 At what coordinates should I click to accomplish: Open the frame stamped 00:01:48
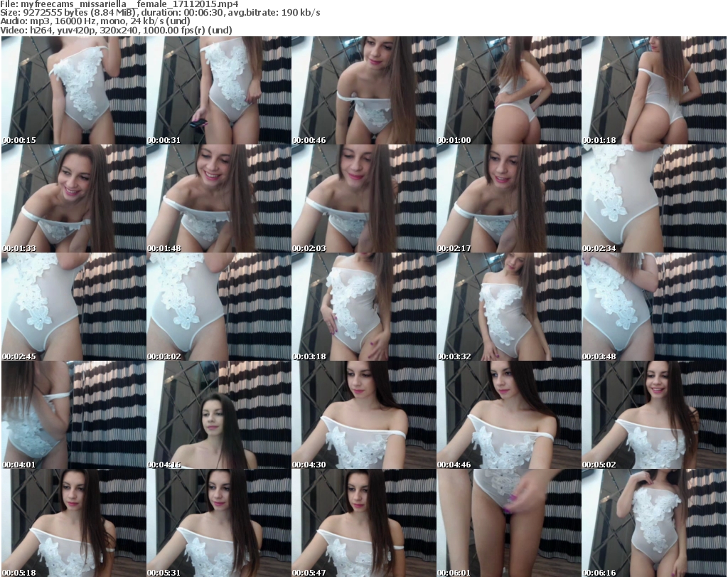pyautogui.click(x=219, y=198)
